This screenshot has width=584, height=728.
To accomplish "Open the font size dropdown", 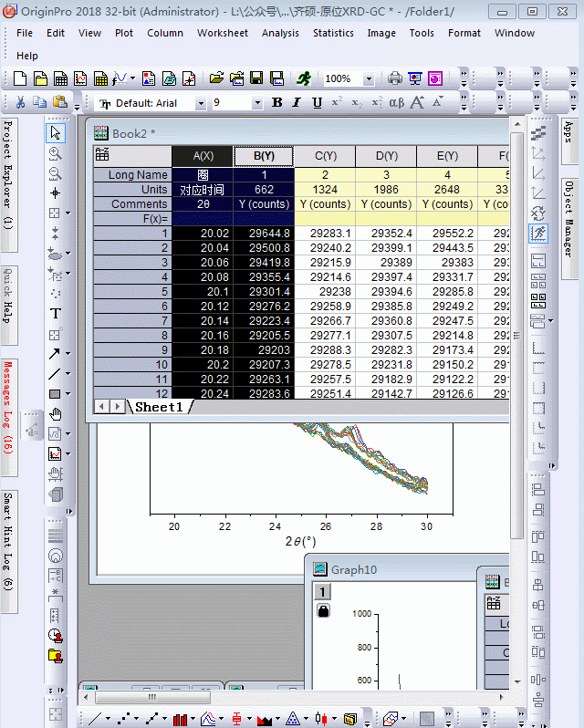I will (x=256, y=103).
